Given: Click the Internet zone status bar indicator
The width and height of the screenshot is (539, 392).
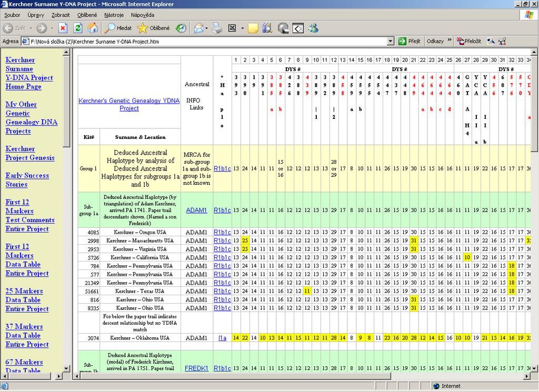Looking at the screenshot, I should [447, 386].
